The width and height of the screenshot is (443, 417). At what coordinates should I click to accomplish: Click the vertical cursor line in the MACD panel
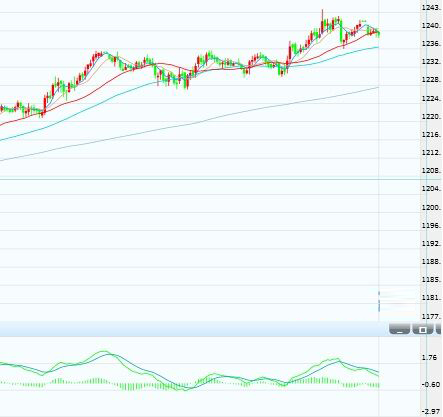tap(379, 377)
